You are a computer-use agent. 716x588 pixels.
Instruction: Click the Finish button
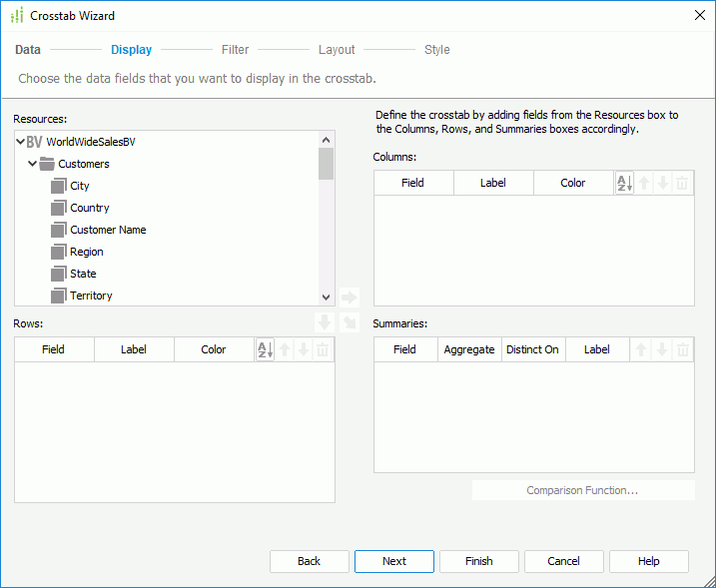[479, 561]
